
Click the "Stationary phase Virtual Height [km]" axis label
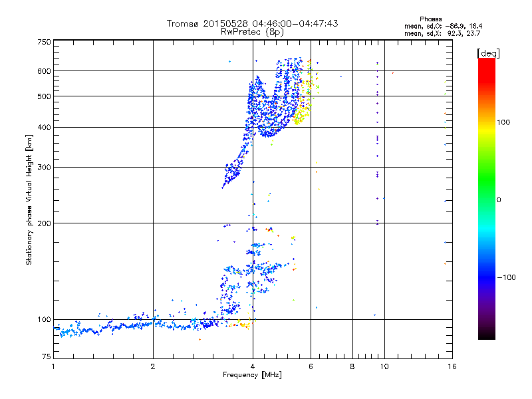click(x=29, y=199)
